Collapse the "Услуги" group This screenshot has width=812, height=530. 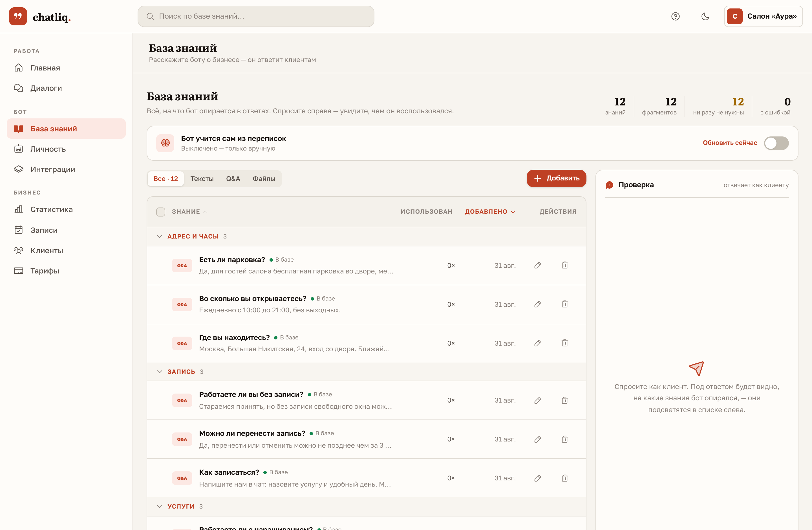coord(159,507)
